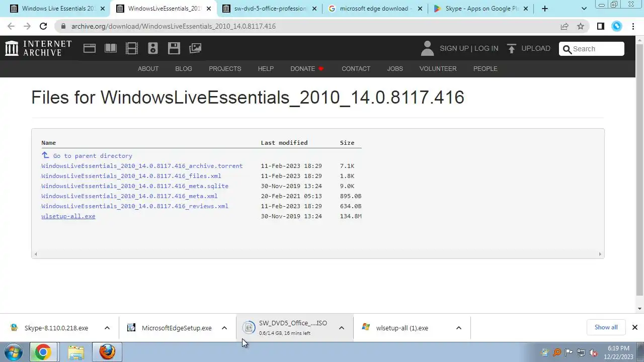Click the file listing horizontal scrollbar
The height and width of the screenshot is (362, 644).
pyautogui.click(x=318, y=254)
